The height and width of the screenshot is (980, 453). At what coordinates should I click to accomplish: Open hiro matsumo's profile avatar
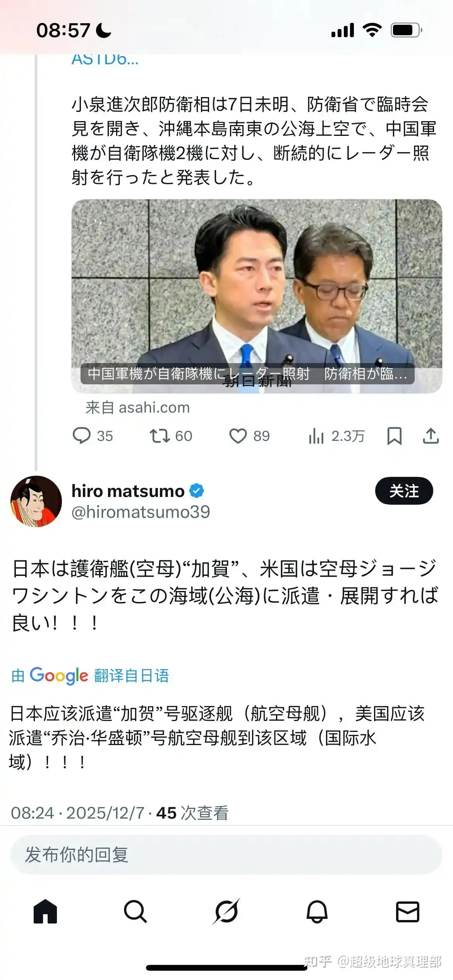(36, 501)
